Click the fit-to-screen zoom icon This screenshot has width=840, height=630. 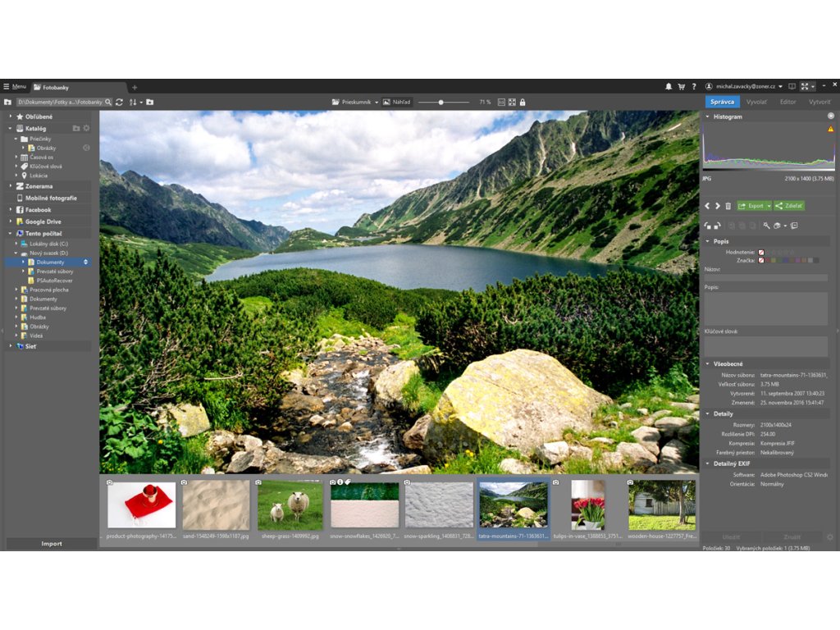pyautogui.click(x=512, y=103)
